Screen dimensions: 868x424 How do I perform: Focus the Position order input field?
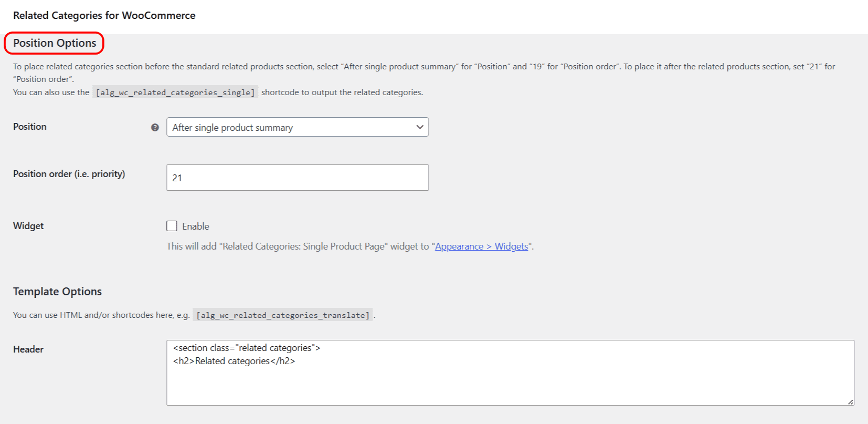click(298, 178)
